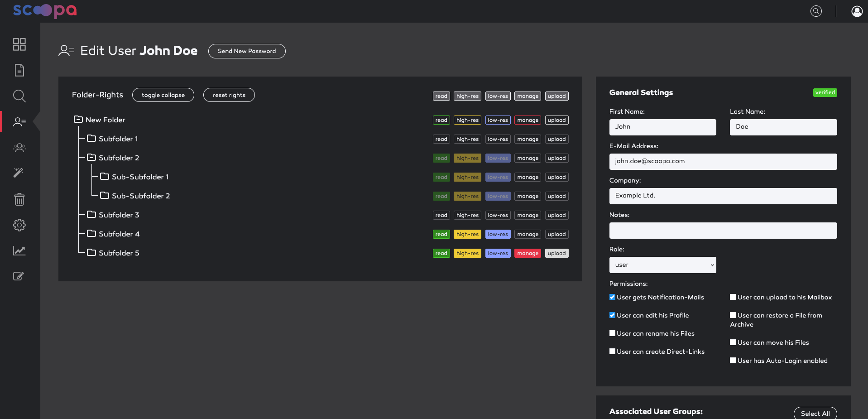Image resolution: width=868 pixels, height=419 pixels.
Task: Select the users list icon in sidebar
Action: [x=19, y=122]
